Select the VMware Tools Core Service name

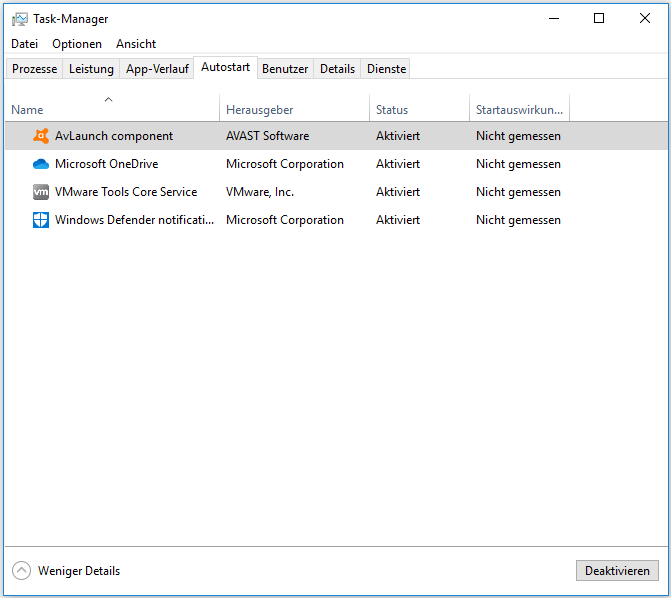(126, 192)
